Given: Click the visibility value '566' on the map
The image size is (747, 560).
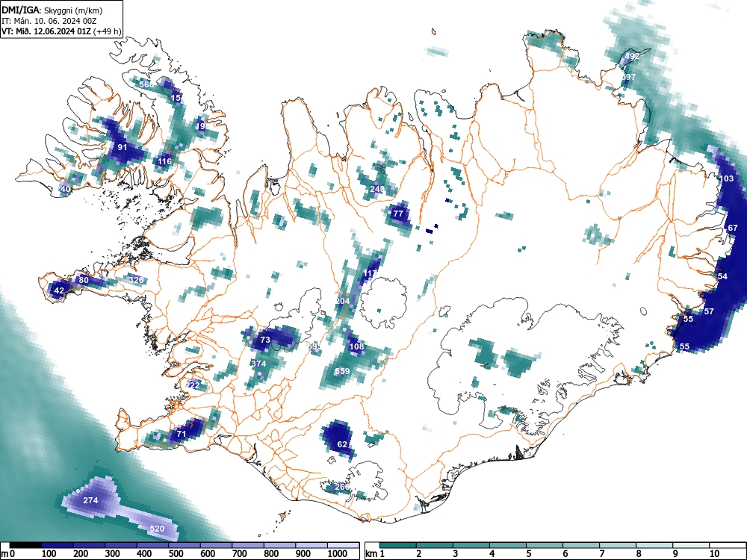Looking at the screenshot, I should click(x=146, y=85).
